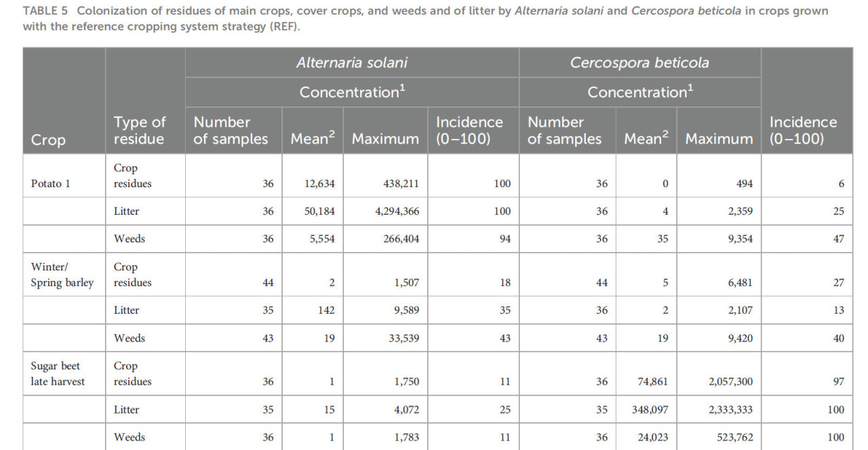Select the Winter/Spring barley crop cell
This screenshot has width=868, height=450.
[x=62, y=275]
